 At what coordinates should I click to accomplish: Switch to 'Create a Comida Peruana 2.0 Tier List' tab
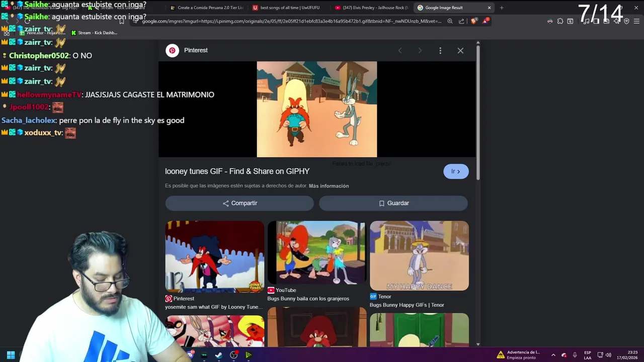(x=206, y=8)
